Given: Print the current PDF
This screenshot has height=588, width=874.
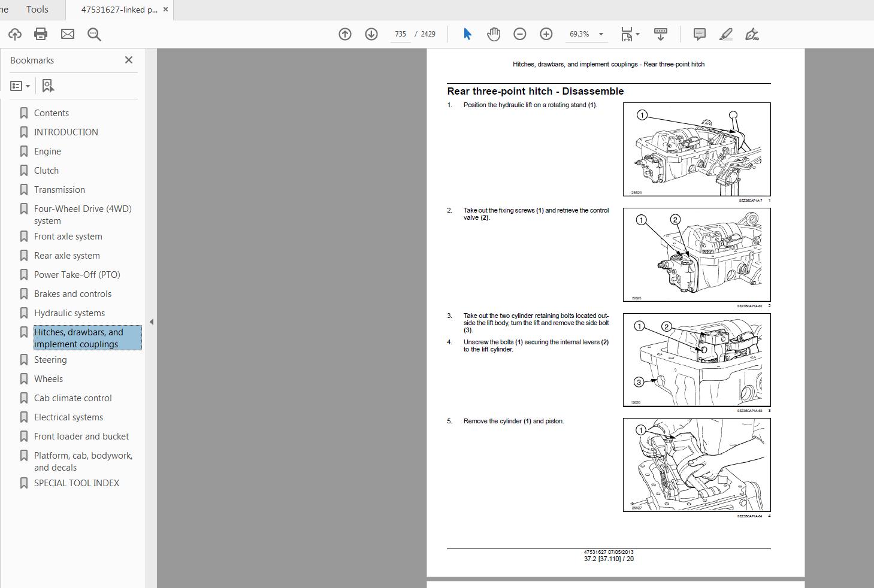Looking at the screenshot, I should [x=40, y=34].
